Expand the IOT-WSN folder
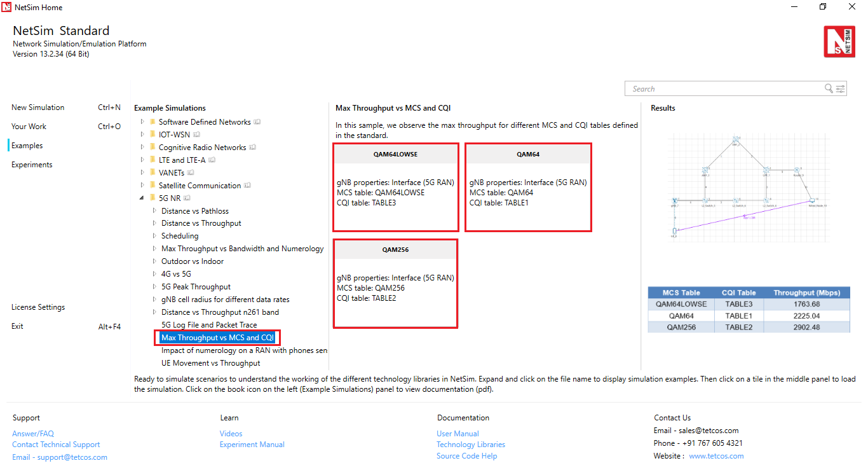Screen dimensions: 868x463 (x=142, y=135)
